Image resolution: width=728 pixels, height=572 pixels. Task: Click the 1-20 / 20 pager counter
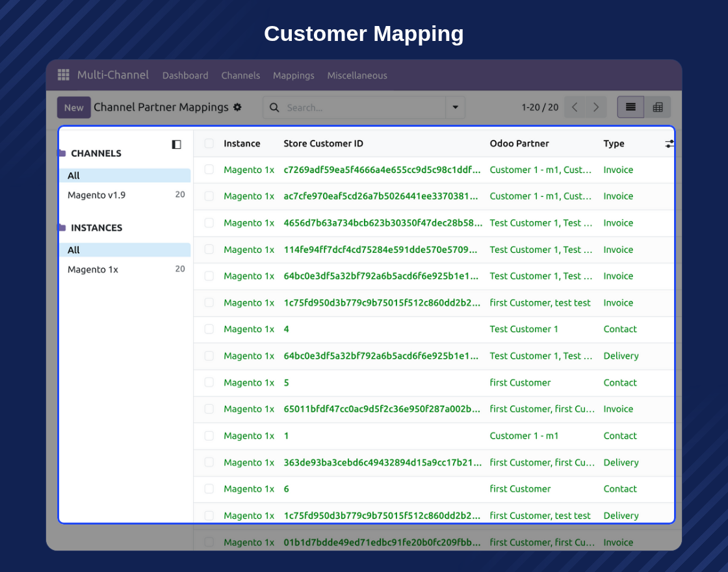(539, 107)
